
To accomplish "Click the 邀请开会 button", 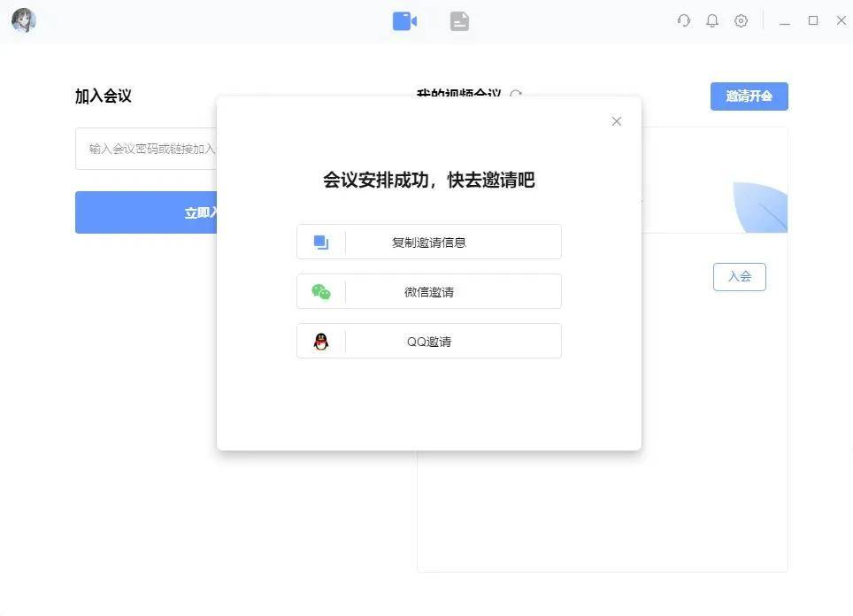I will click(749, 96).
